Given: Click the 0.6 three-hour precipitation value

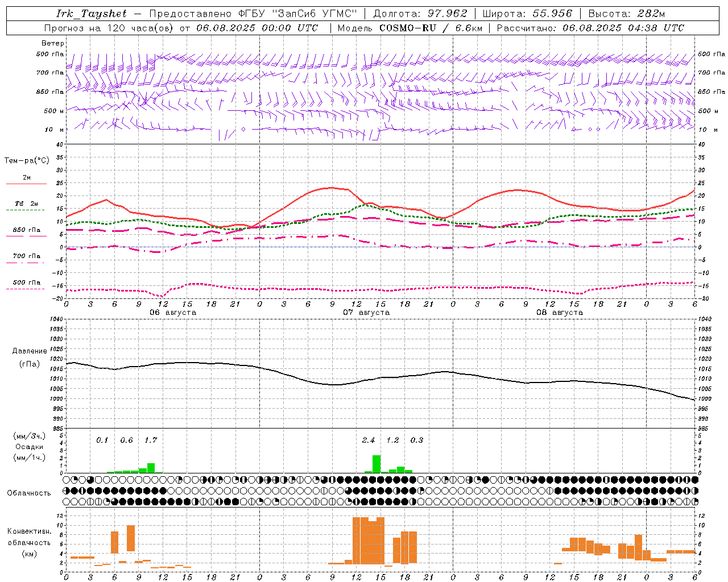Looking at the screenshot, I should 126,440.
